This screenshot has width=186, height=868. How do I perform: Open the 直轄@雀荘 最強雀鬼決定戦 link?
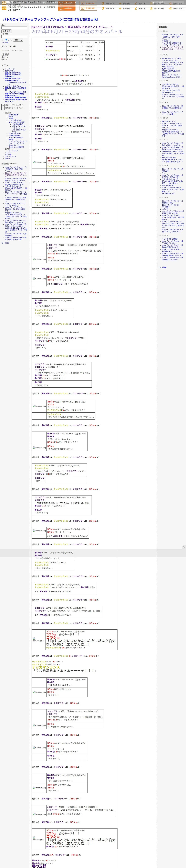(x=15, y=98)
